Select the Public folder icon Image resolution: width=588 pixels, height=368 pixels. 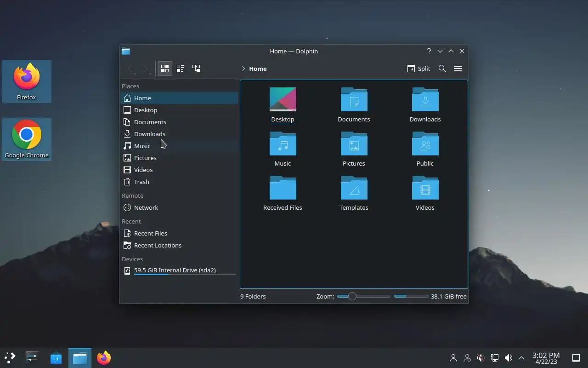[425, 149]
